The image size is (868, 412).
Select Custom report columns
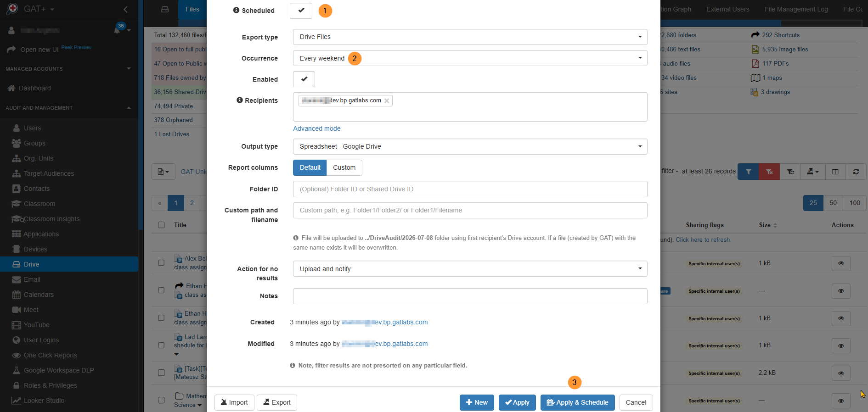pyautogui.click(x=344, y=167)
